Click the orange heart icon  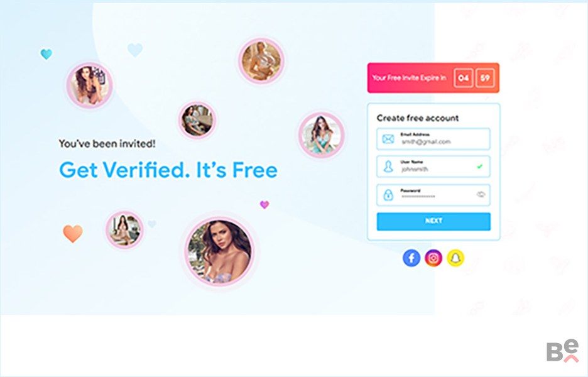pyautogui.click(x=73, y=233)
